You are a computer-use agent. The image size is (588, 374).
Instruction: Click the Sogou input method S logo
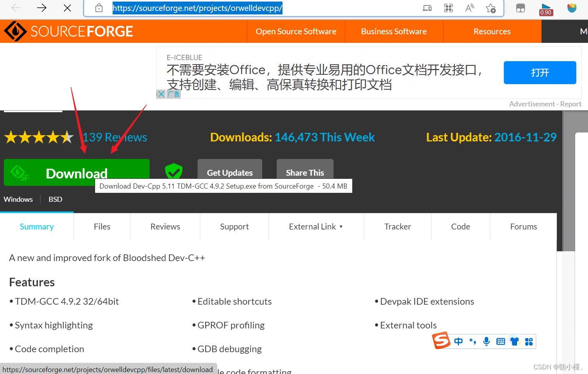441,340
